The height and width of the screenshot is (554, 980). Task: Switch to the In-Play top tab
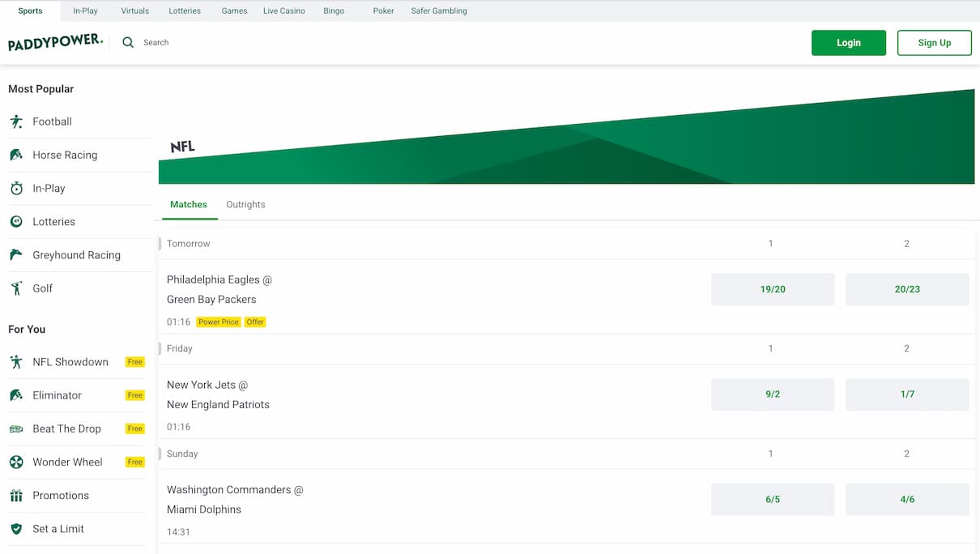point(85,11)
